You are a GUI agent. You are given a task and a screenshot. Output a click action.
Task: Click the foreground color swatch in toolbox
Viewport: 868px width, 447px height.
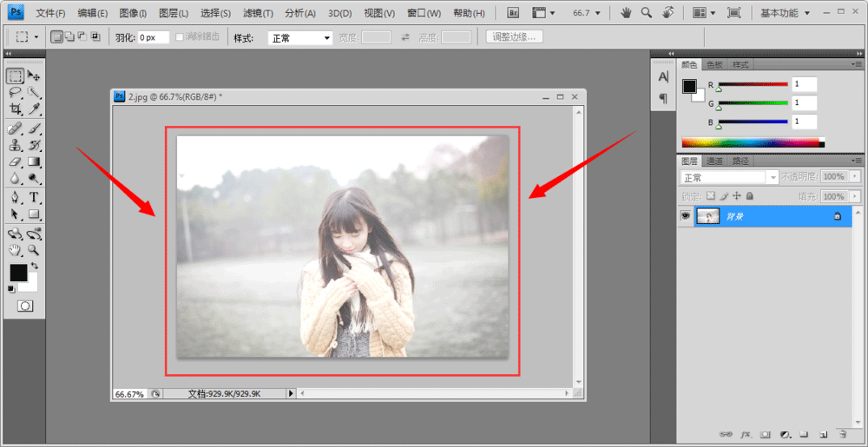[18, 273]
